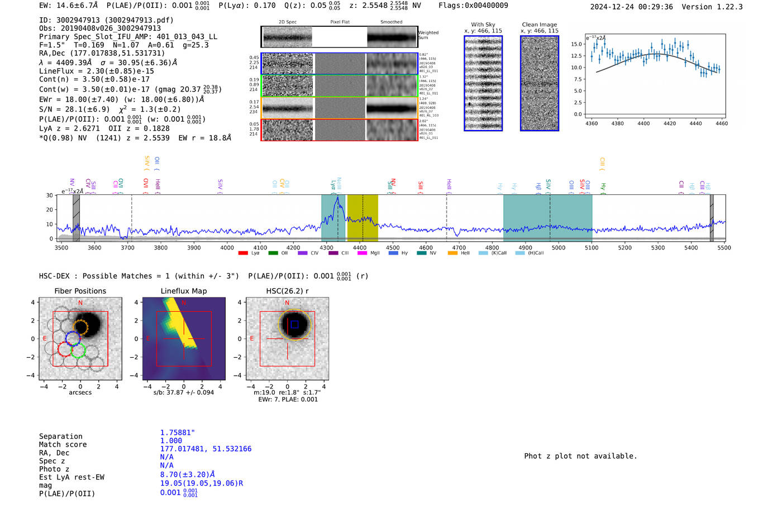The image size is (782, 532).
Task: Click the yellow highlighted band near 4400
Action: point(363,218)
